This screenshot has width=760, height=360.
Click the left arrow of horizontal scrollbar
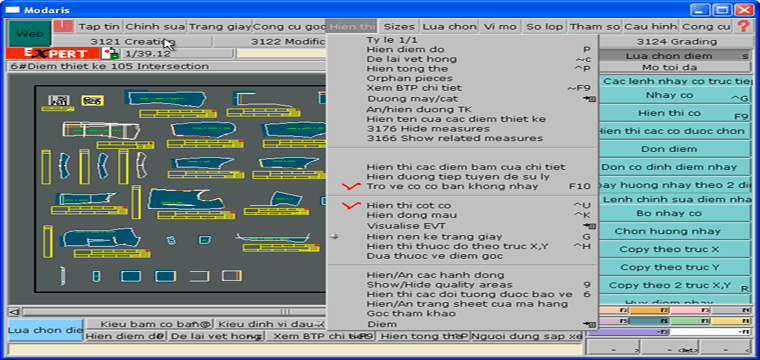coord(15,312)
